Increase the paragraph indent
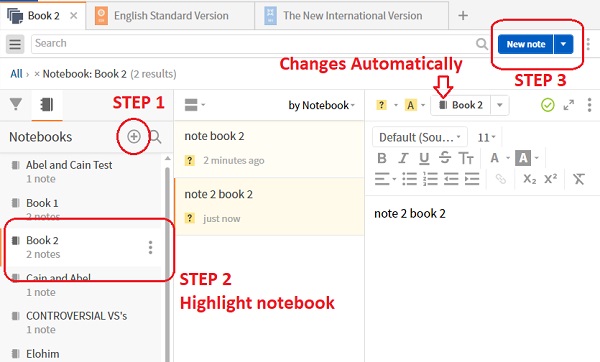600x362 pixels. click(x=472, y=179)
